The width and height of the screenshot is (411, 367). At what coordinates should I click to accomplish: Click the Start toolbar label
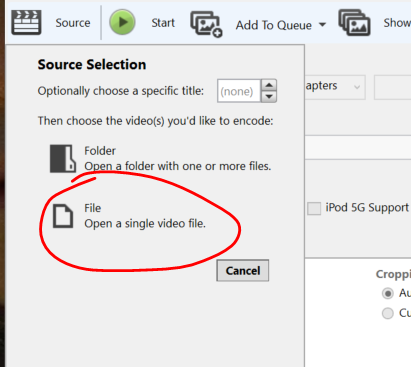pos(163,23)
